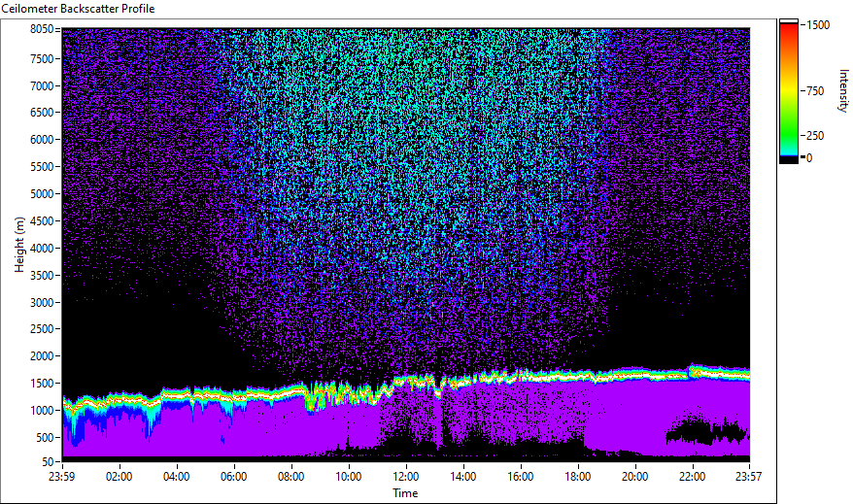The height and width of the screenshot is (504, 853).
Task: Click the 7500 height axis tick label
Action: [x=42, y=58]
